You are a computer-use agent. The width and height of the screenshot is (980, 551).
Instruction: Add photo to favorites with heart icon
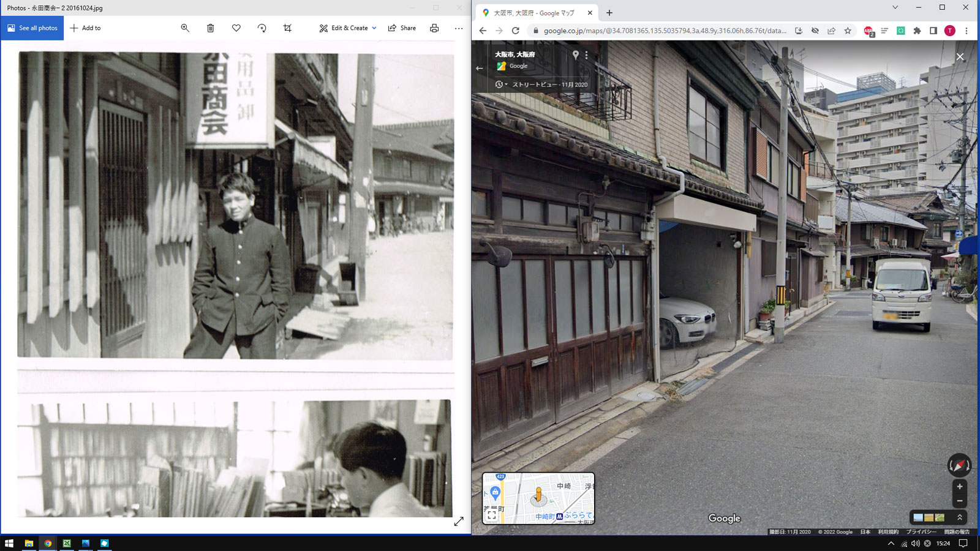pos(236,28)
